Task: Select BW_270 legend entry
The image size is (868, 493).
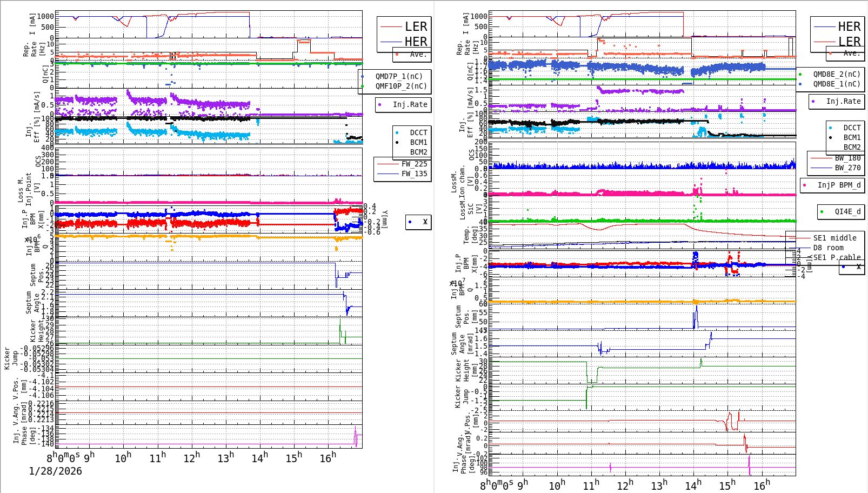Action: [x=847, y=168]
